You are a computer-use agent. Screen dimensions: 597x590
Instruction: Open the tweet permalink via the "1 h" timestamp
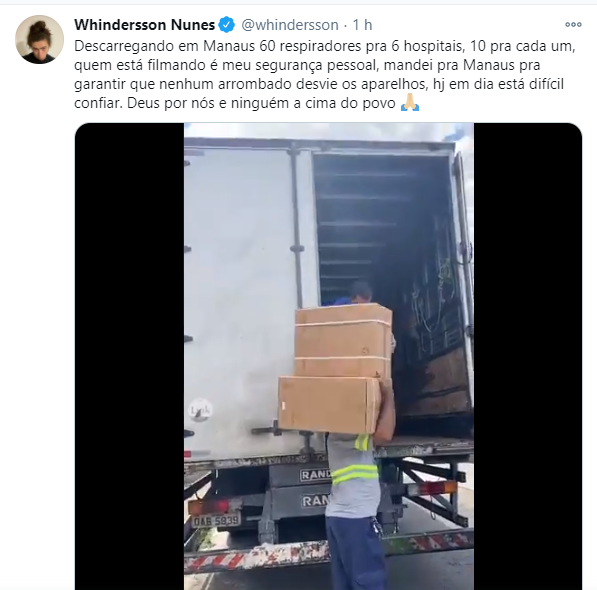pyautogui.click(x=362, y=25)
